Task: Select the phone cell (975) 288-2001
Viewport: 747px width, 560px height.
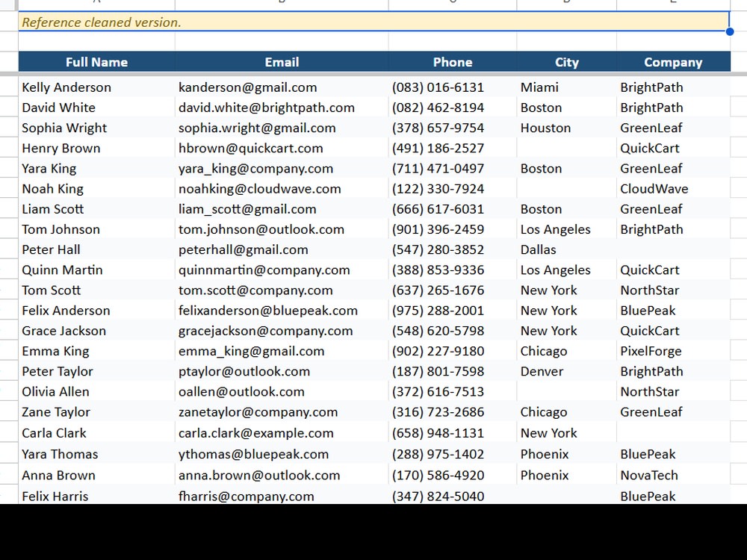Action: [x=453, y=311]
